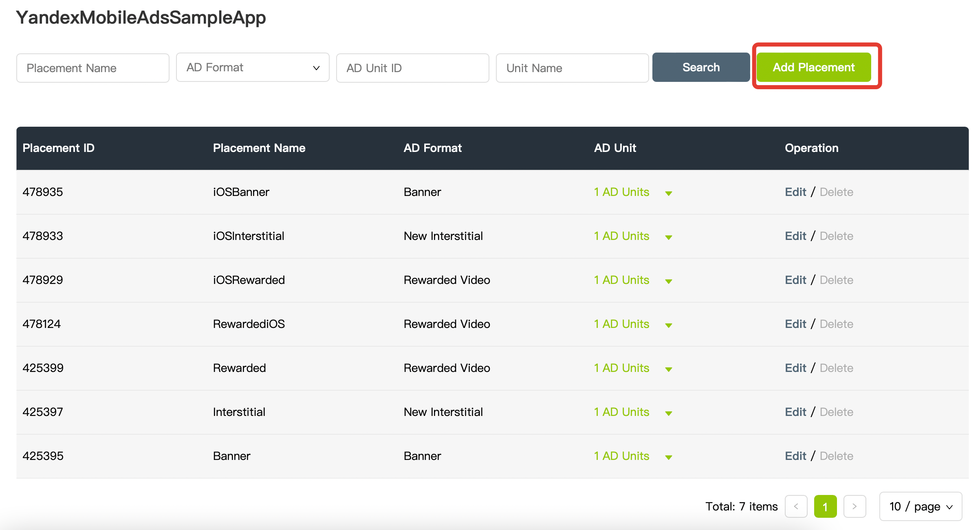
Task: Expand AD Units arrow for iOSInterstitial
Action: click(x=668, y=237)
